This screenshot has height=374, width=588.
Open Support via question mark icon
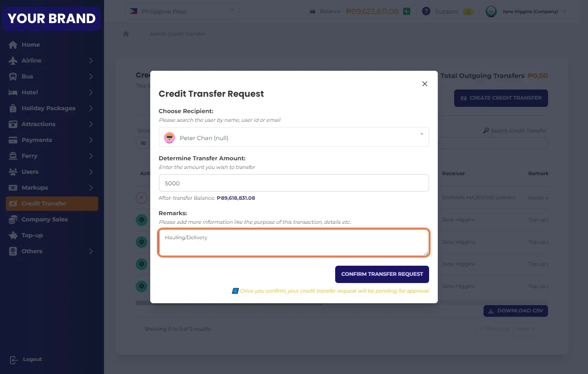click(426, 11)
